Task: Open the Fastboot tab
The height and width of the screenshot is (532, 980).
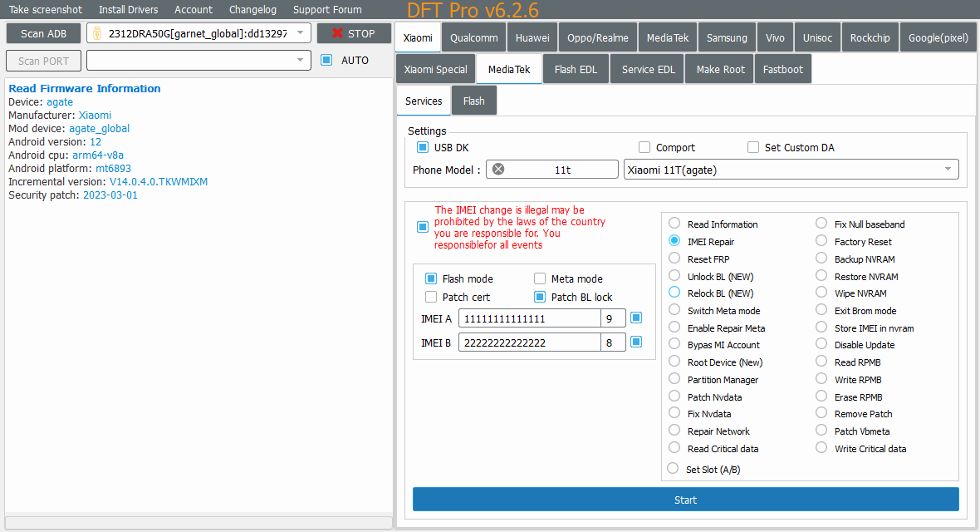Action: click(x=783, y=69)
